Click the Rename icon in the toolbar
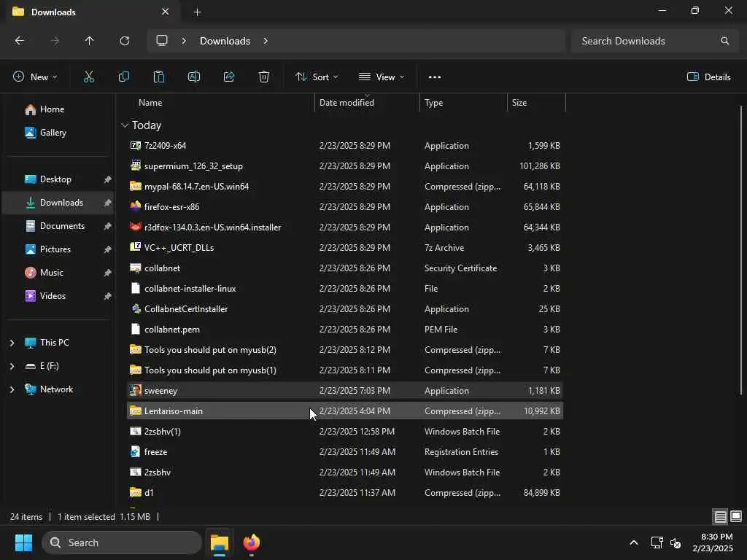 coord(194,77)
